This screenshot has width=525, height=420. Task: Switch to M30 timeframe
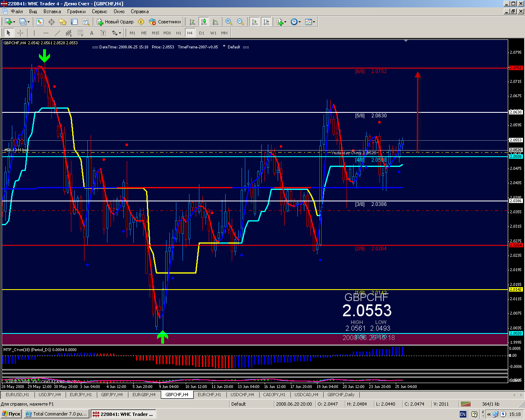tap(167, 33)
